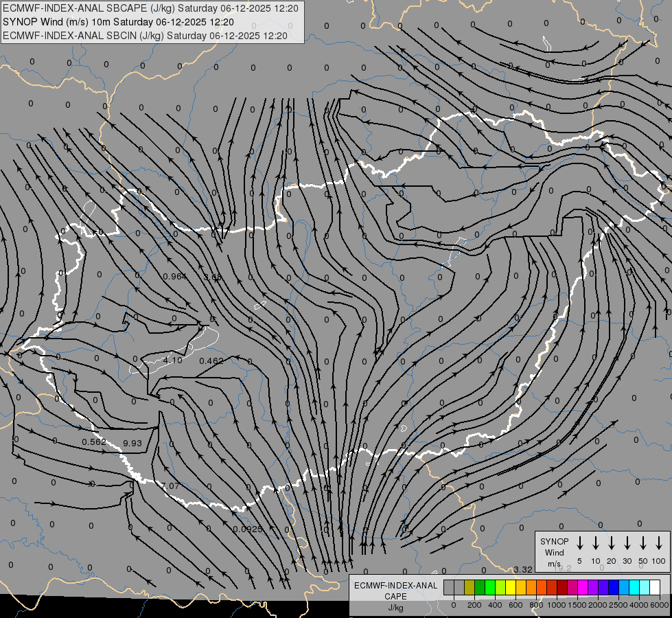Click the 20 label in wind legend

point(611,561)
